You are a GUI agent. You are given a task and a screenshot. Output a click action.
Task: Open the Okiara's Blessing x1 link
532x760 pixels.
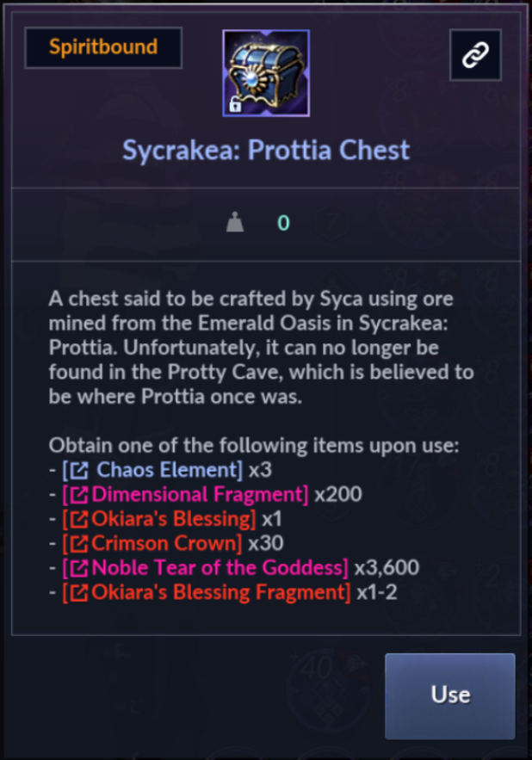(x=158, y=519)
